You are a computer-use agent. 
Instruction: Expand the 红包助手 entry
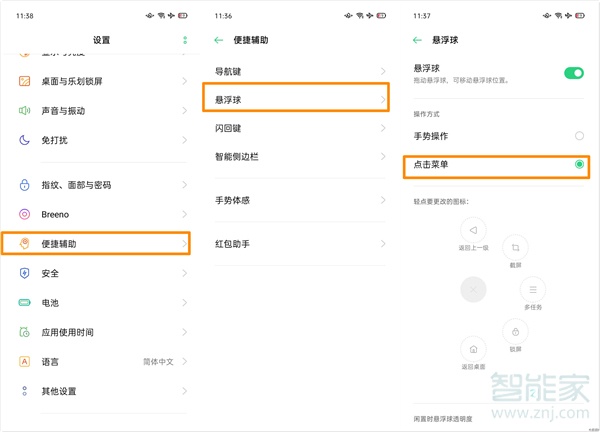pyautogui.click(x=298, y=243)
